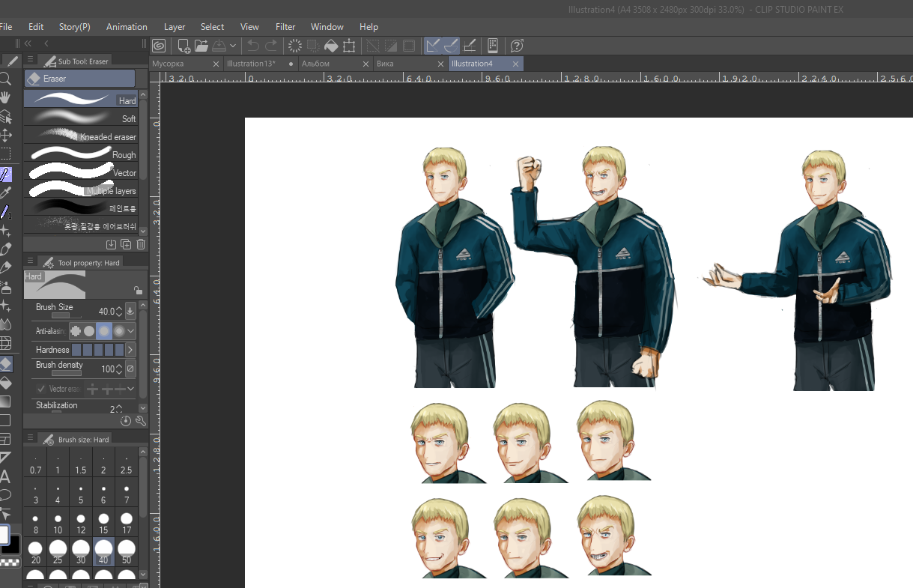Toggle the tool property lock icon
Viewport: 913px width, 588px height.
tap(138, 291)
